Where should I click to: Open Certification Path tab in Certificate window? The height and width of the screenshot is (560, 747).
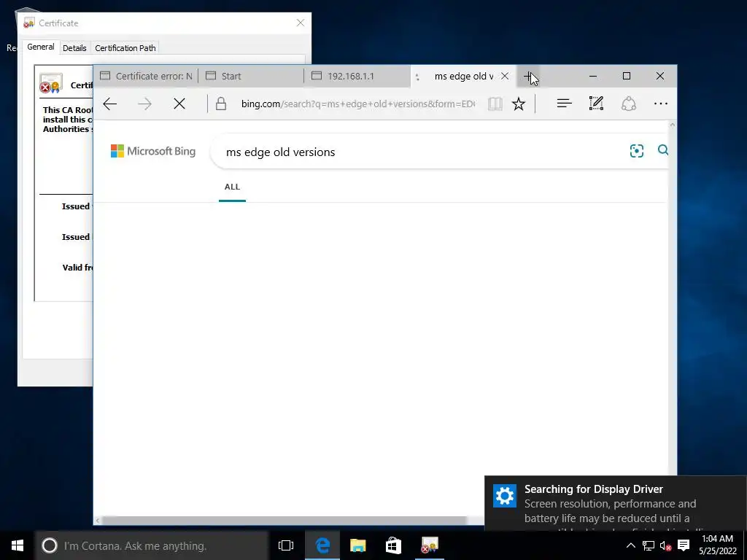point(125,48)
